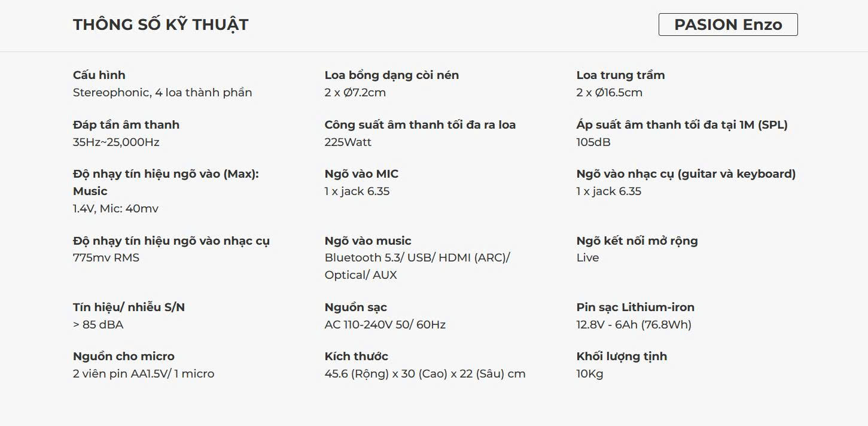The image size is (868, 426).
Task: Click the Stereophonic, 4 loa thành phần value
Action: tap(162, 92)
